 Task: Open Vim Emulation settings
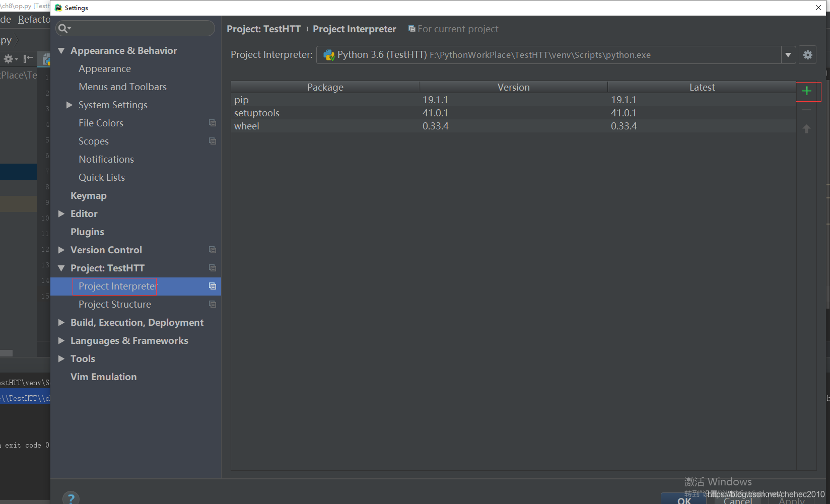[104, 377]
